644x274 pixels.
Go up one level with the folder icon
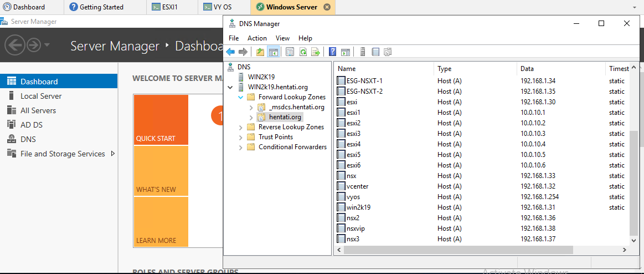[x=260, y=52]
